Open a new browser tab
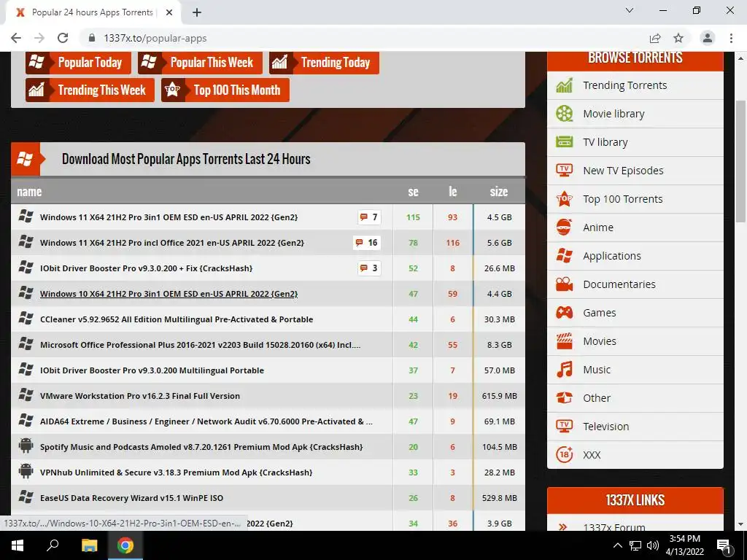Viewport: 747px width, 560px height. (197, 12)
